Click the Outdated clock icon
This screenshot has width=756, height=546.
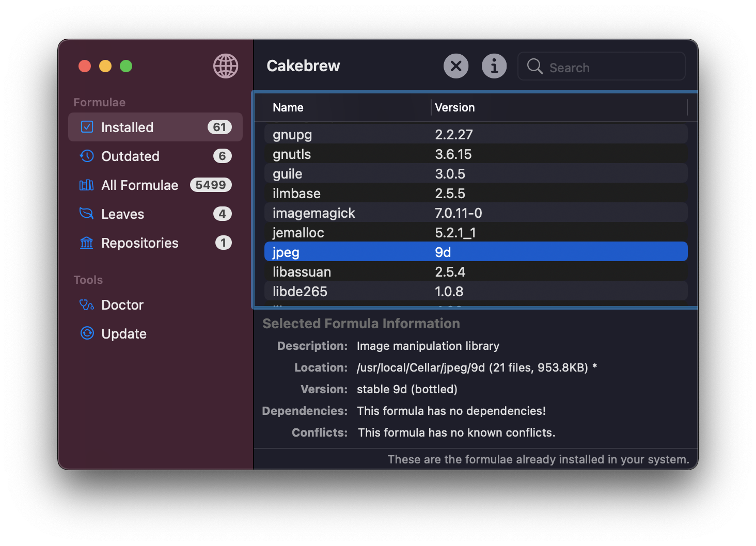[x=87, y=156]
